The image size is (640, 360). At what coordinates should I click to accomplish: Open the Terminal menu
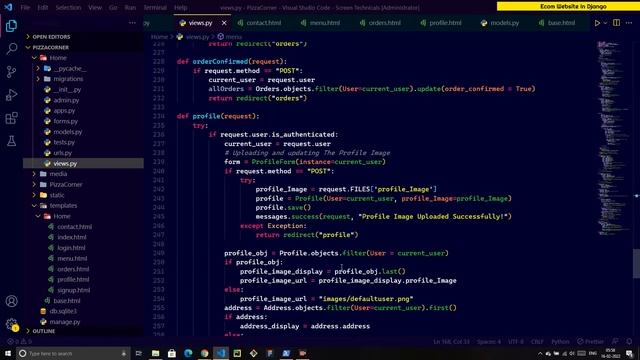(155, 7)
